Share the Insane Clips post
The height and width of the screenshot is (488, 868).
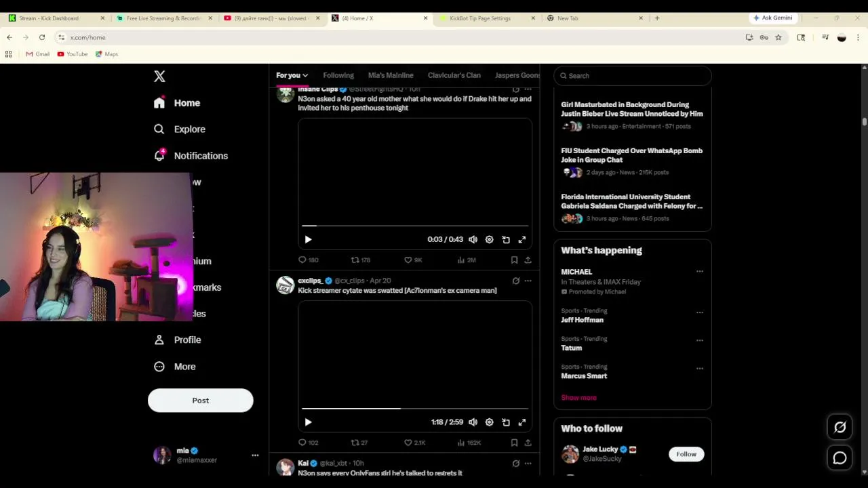tap(528, 260)
